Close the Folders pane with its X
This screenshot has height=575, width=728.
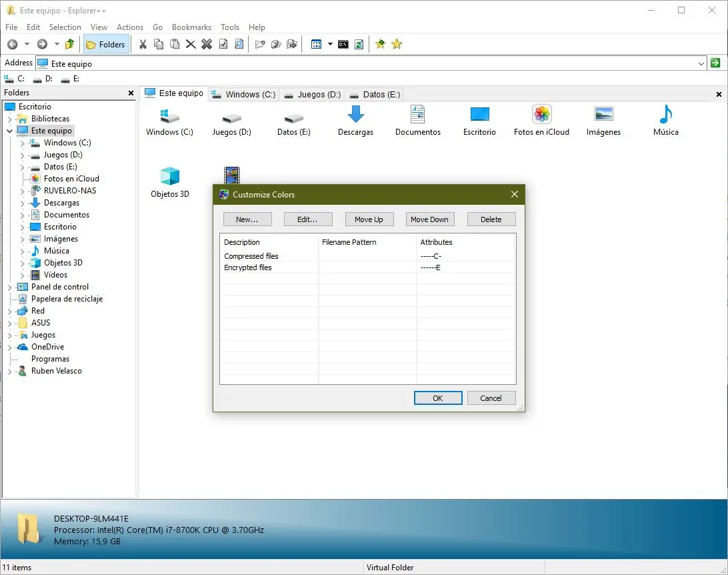coord(131,93)
